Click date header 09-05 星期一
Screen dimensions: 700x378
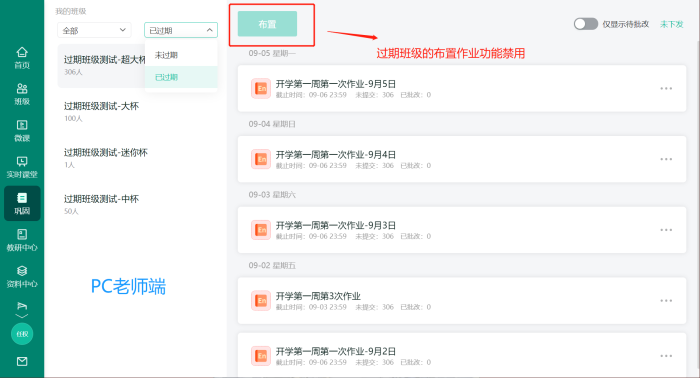click(272, 54)
